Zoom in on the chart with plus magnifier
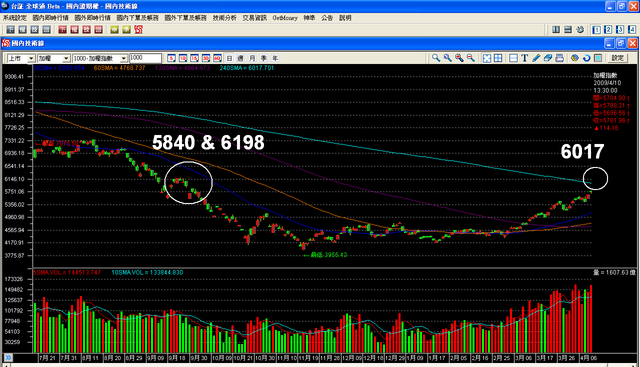 pos(459,58)
